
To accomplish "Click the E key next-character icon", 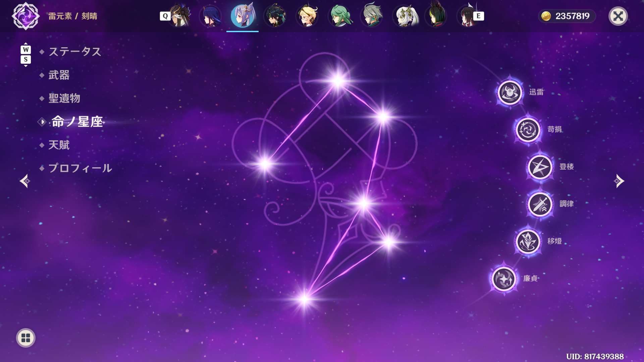I will (479, 16).
